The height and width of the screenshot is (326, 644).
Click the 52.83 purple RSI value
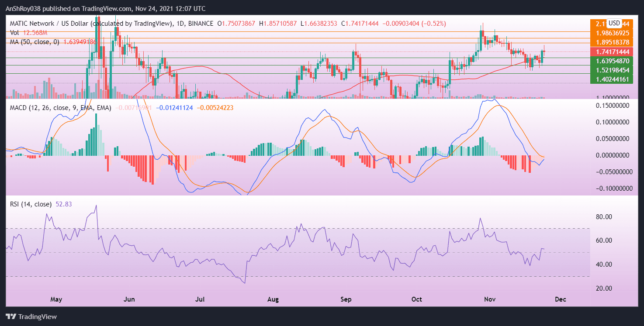[64, 203]
